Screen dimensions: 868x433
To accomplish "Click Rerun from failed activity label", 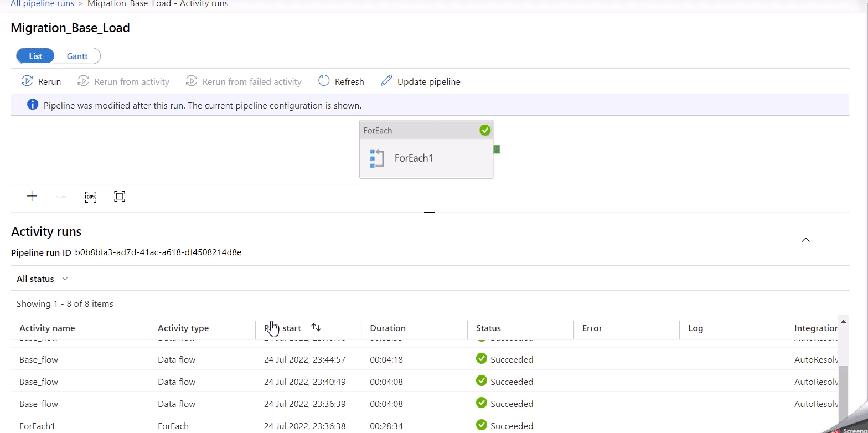I will [252, 81].
